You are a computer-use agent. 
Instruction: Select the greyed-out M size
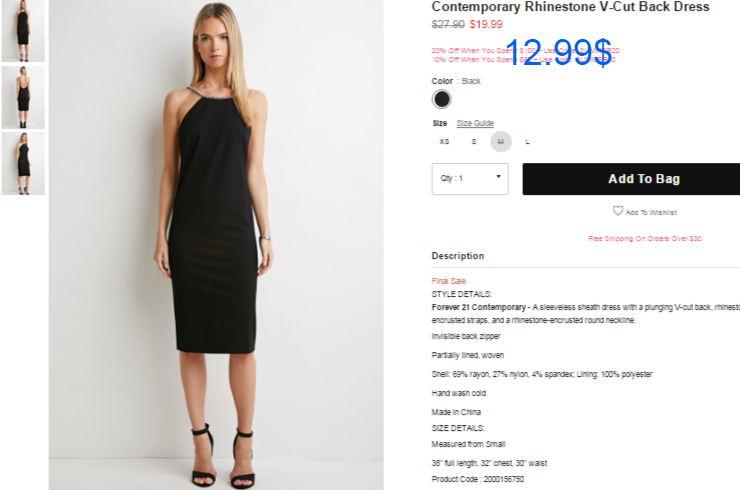(501, 142)
